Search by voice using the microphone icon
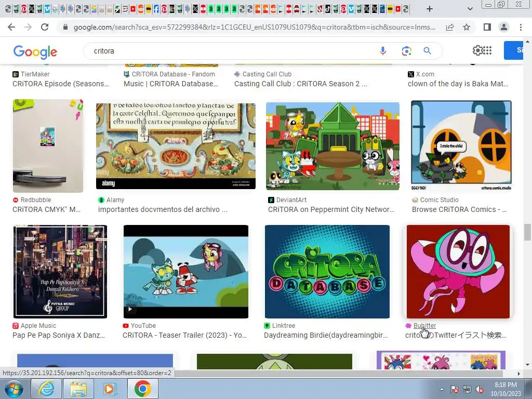 [x=383, y=51]
